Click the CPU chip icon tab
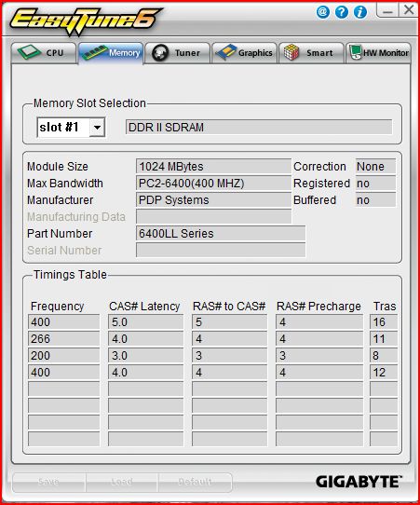Screen dimensions: 420x505 29,52
